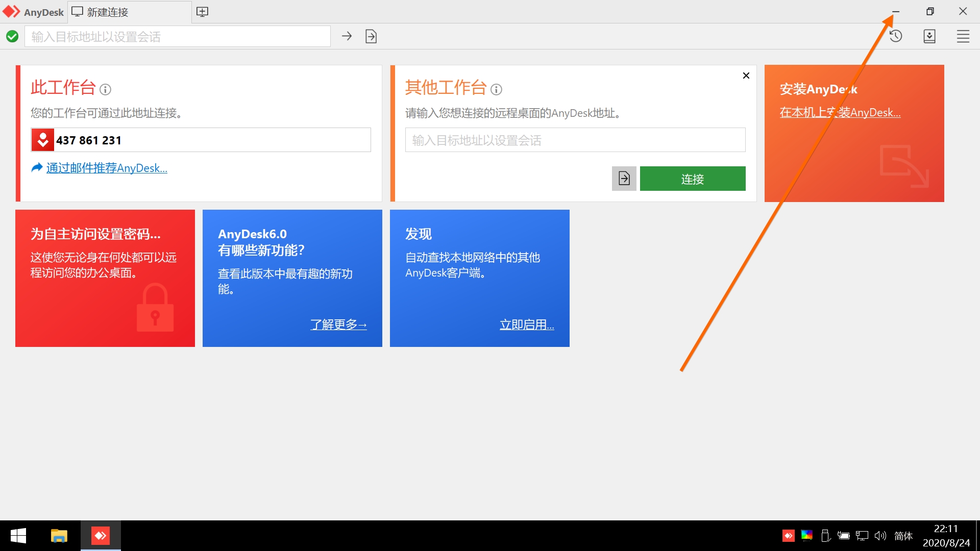Open the session history clock icon

coord(896,36)
